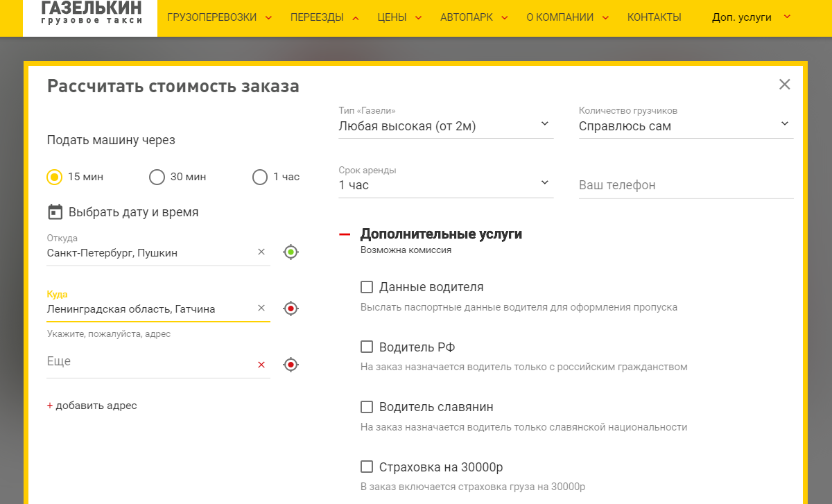Open the Грузоперевозки menu

(x=219, y=17)
